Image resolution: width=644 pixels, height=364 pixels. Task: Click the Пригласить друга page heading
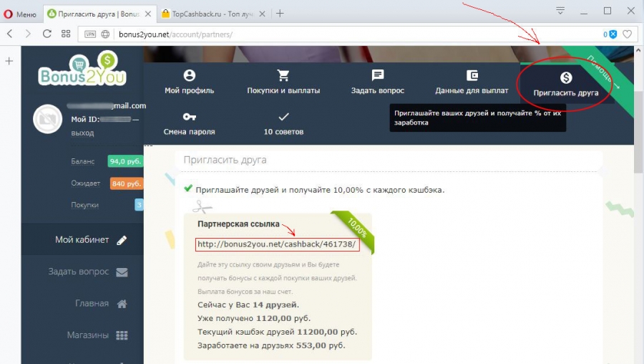(225, 160)
